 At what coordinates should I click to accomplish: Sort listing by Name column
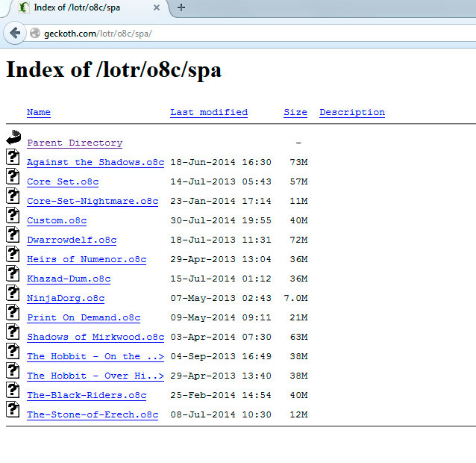pos(39,112)
